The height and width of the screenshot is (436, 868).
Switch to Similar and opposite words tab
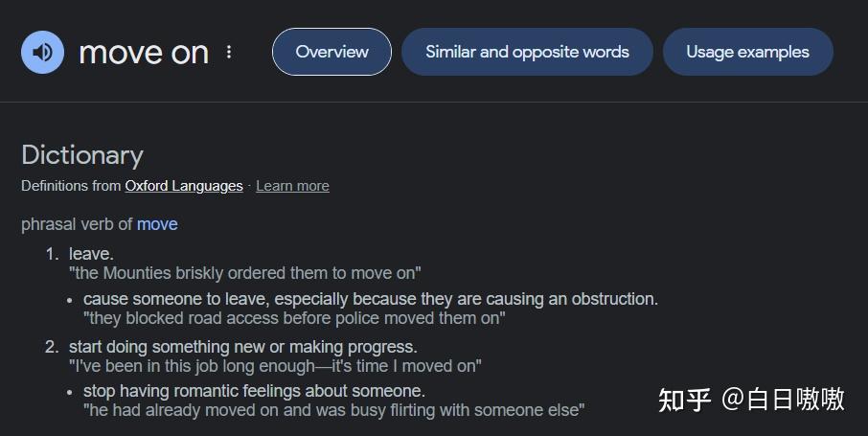tap(527, 52)
